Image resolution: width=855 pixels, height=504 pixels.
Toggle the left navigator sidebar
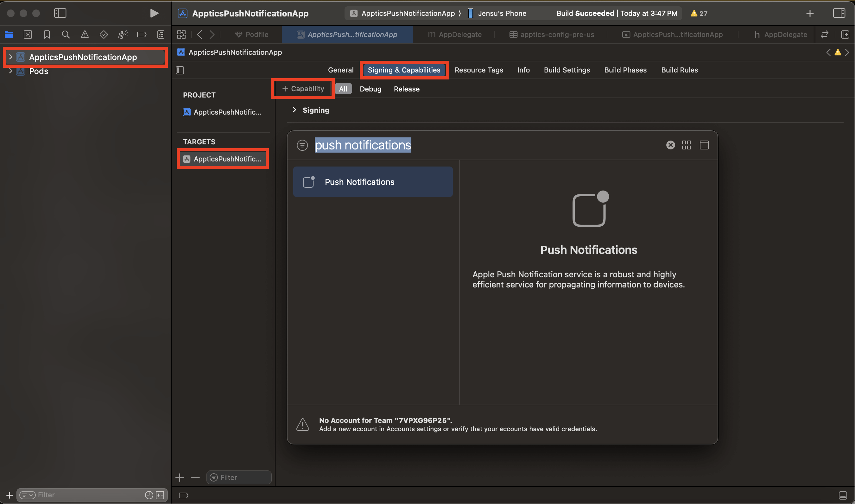(60, 13)
